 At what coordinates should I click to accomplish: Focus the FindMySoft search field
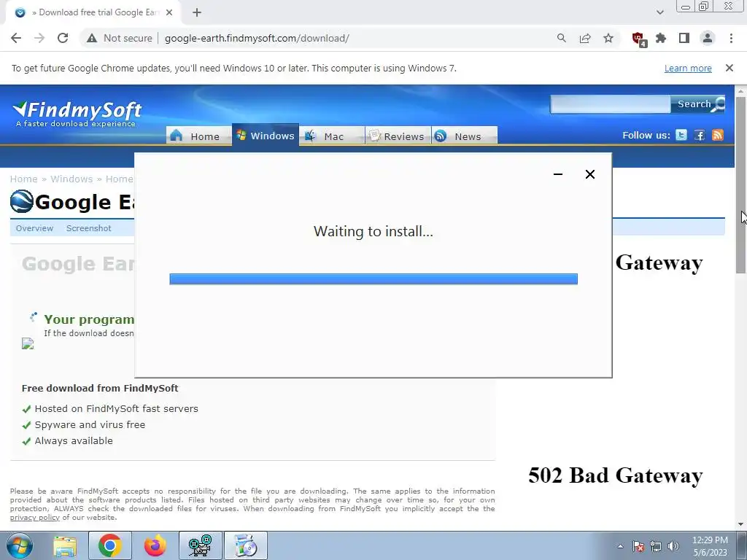coord(611,104)
